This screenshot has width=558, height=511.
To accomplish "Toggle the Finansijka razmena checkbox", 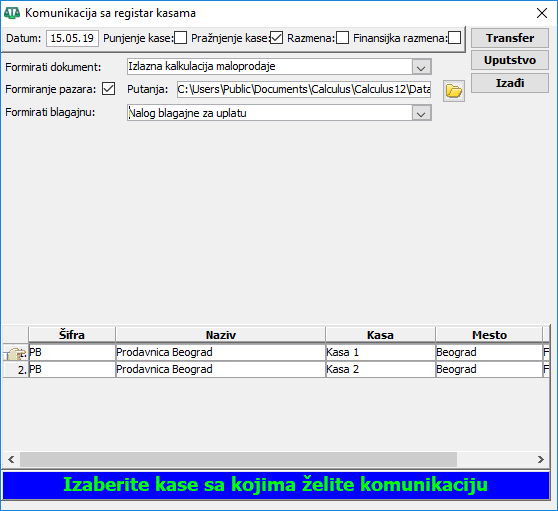I will (x=454, y=38).
